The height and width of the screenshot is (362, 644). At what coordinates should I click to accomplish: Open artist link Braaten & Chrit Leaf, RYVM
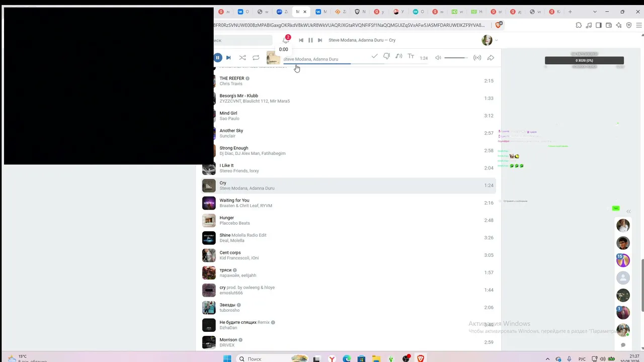(246, 206)
